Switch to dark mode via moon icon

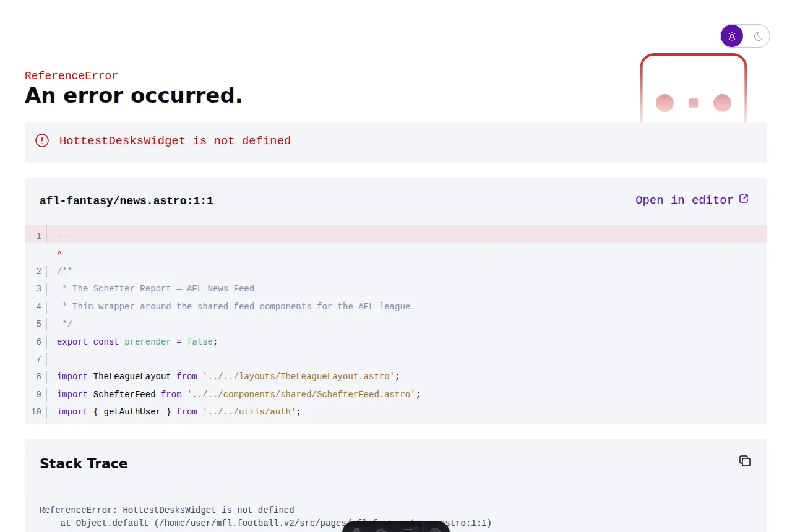[759, 36]
